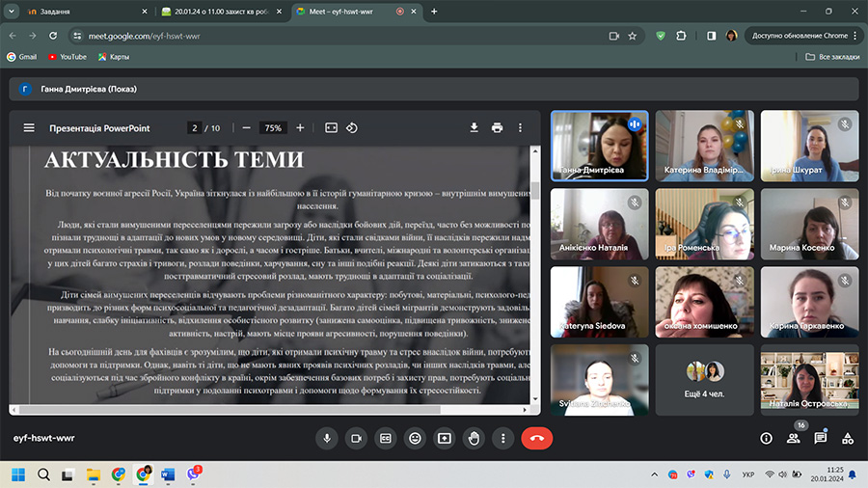Open Windows taskbar search

[x=43, y=474]
